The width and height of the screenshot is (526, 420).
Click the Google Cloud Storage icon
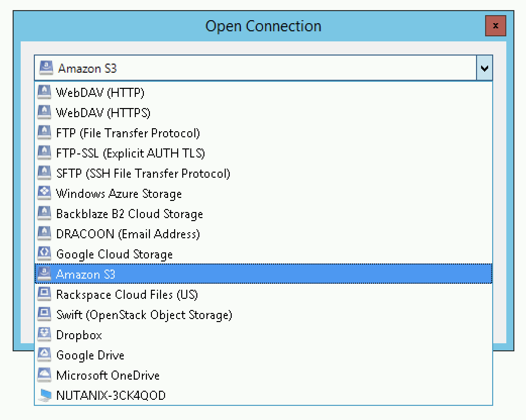44,253
